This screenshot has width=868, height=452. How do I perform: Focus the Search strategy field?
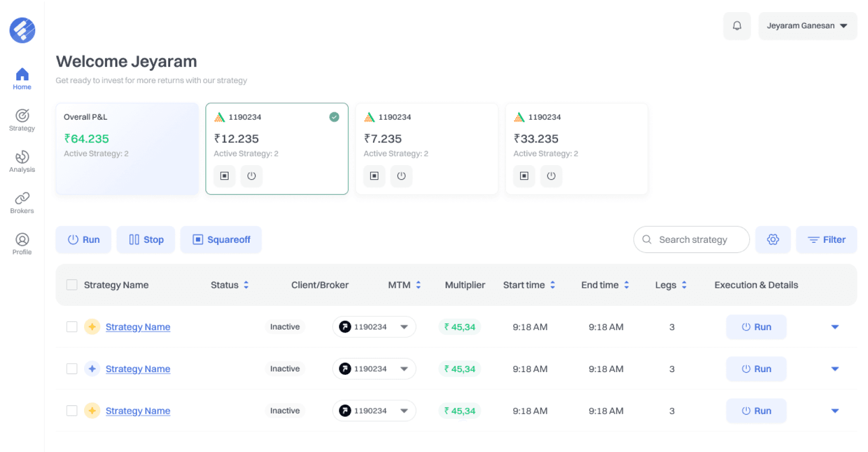691,240
